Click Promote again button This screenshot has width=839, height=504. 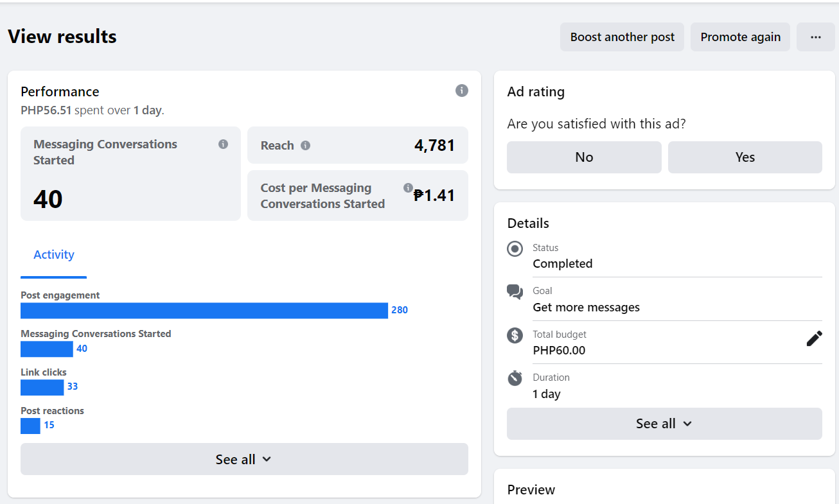click(740, 37)
